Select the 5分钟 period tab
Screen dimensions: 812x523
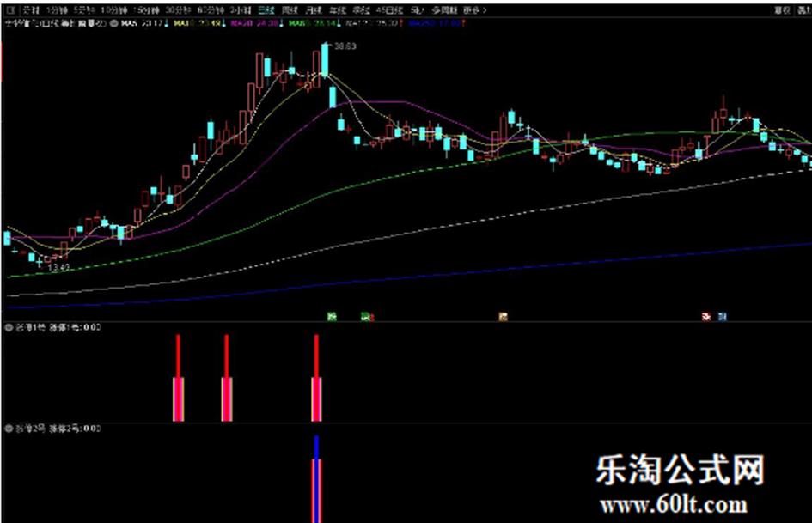pos(84,9)
